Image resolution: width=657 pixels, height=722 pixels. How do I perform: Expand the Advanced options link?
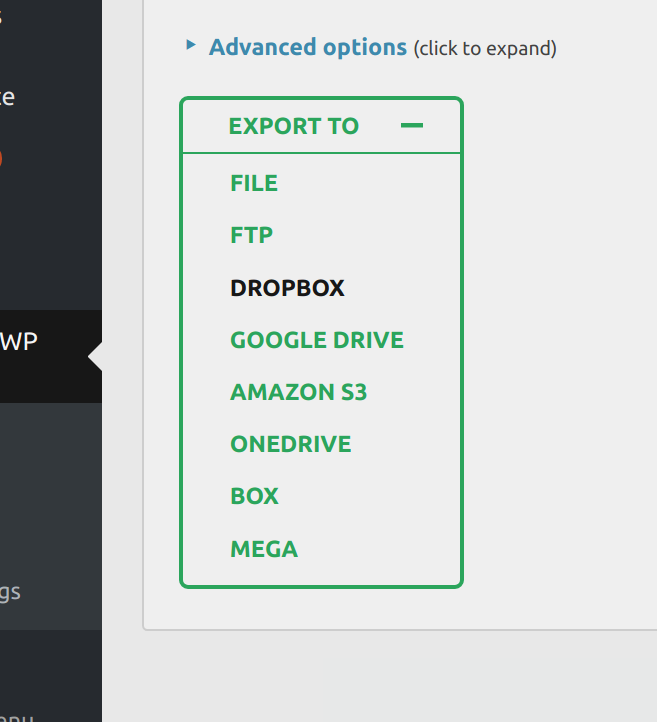[x=307, y=47]
